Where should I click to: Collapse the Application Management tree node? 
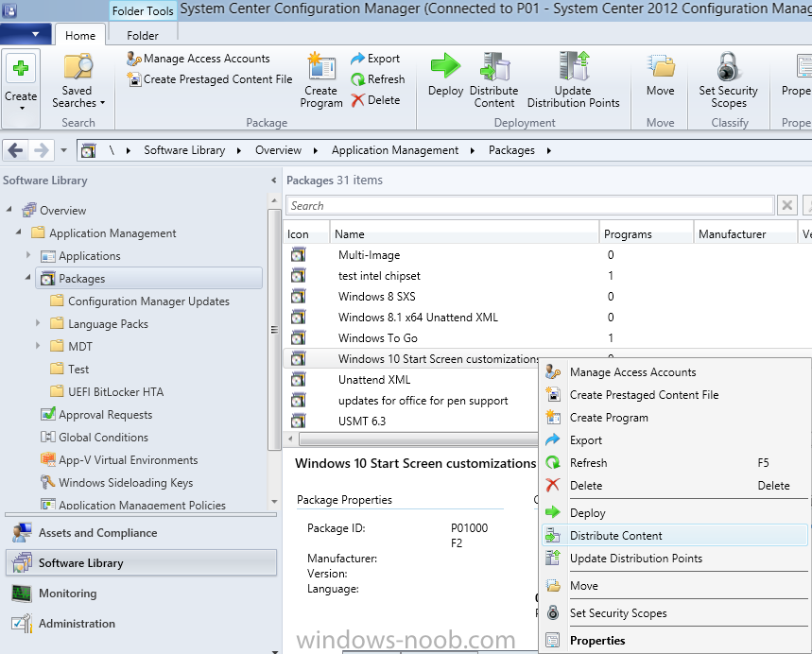click(19, 232)
